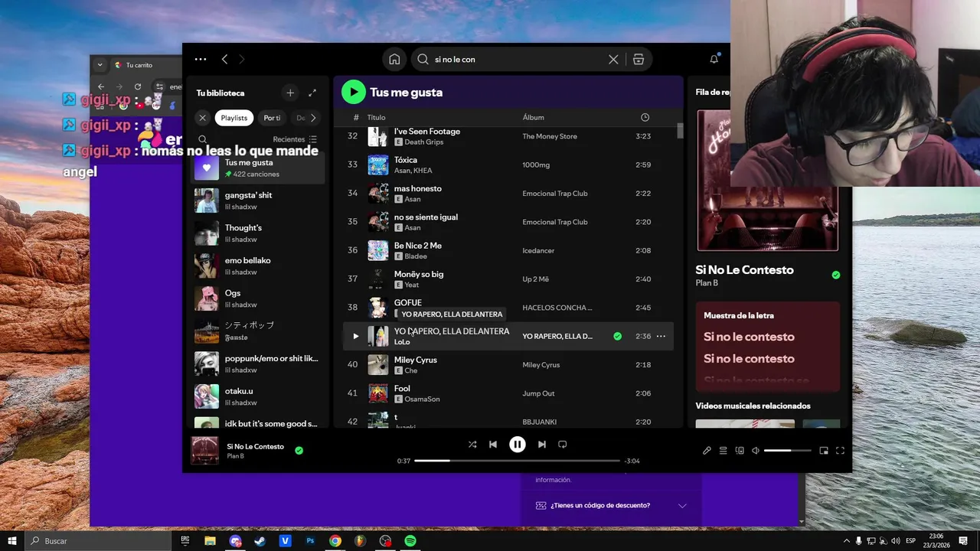Mute Spotify with the speaker icon
980x551 pixels.
tap(756, 451)
